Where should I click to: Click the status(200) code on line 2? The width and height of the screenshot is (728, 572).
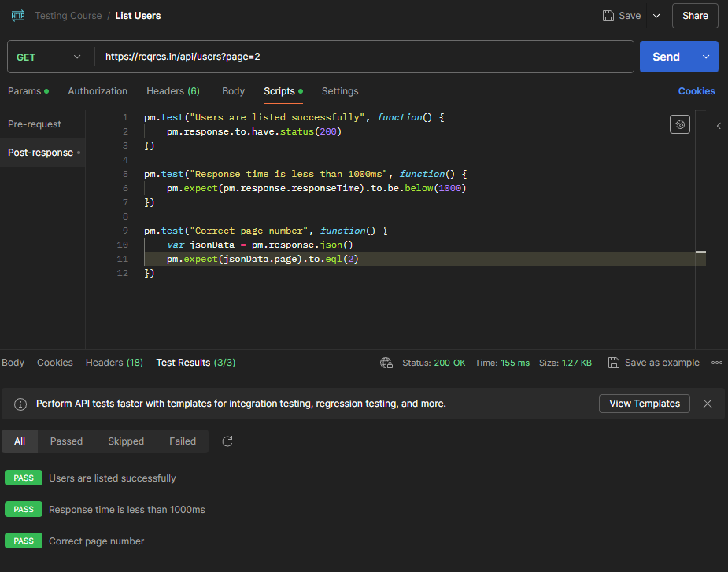point(311,131)
